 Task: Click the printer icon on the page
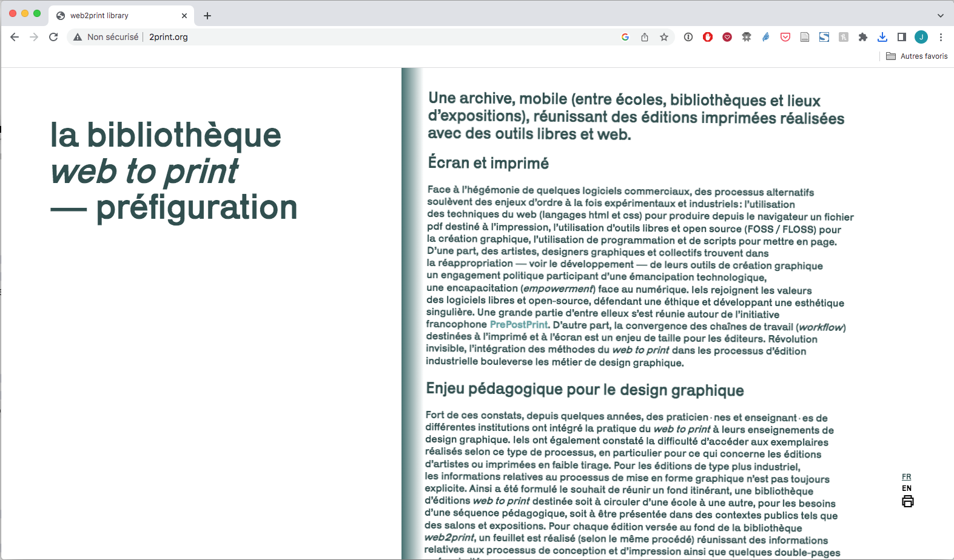click(907, 502)
